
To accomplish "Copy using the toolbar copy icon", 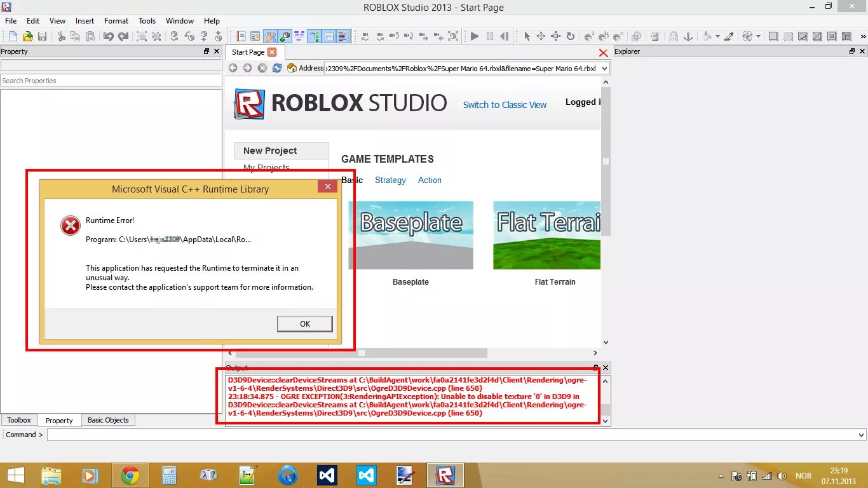I will tap(76, 37).
